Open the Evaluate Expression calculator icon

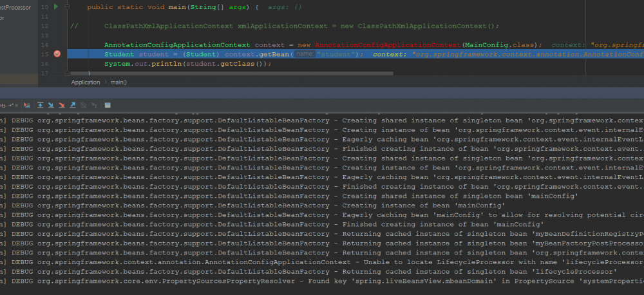click(108, 106)
